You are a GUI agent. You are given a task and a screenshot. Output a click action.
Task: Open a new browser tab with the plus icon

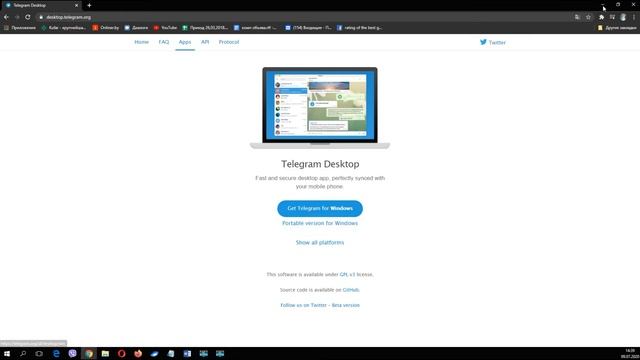[89, 5]
